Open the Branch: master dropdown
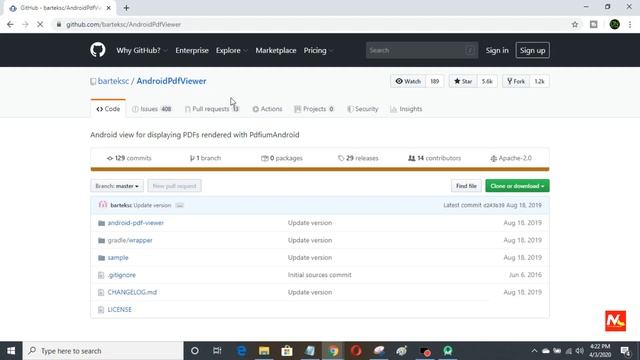640x360 pixels. (117, 186)
